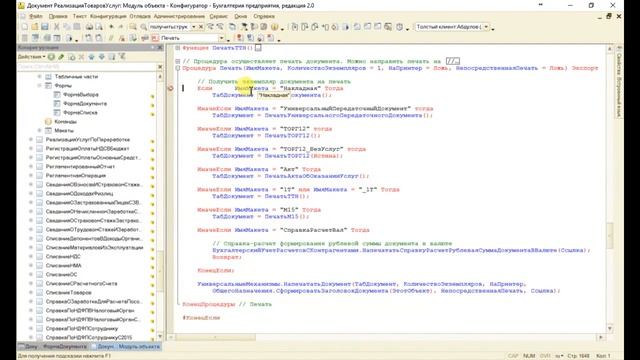Image resolution: width=640 pixels, height=360 pixels.
Task: Open the Правка menu
Action: click(58, 16)
